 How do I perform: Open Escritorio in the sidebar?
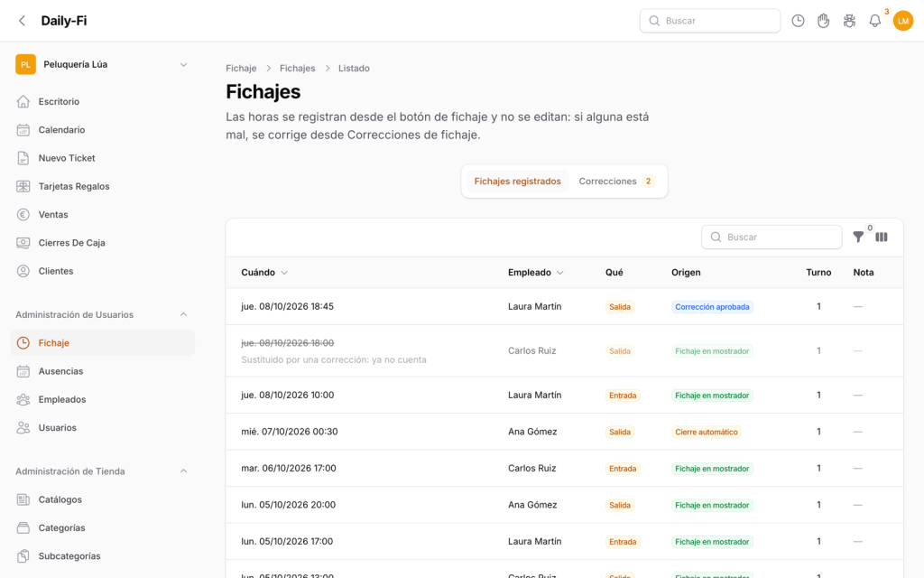pyautogui.click(x=103, y=101)
